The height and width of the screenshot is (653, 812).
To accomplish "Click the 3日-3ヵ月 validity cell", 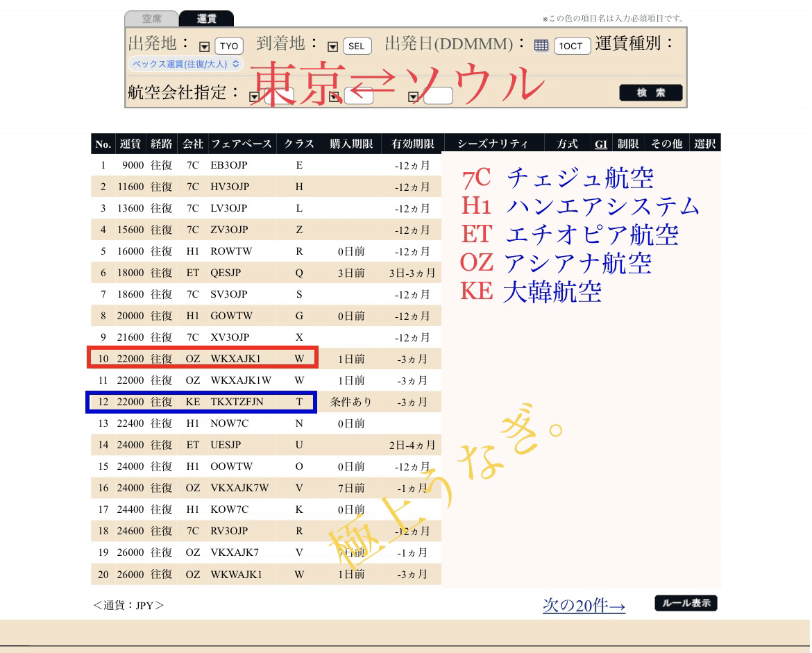I will click(x=412, y=273).
